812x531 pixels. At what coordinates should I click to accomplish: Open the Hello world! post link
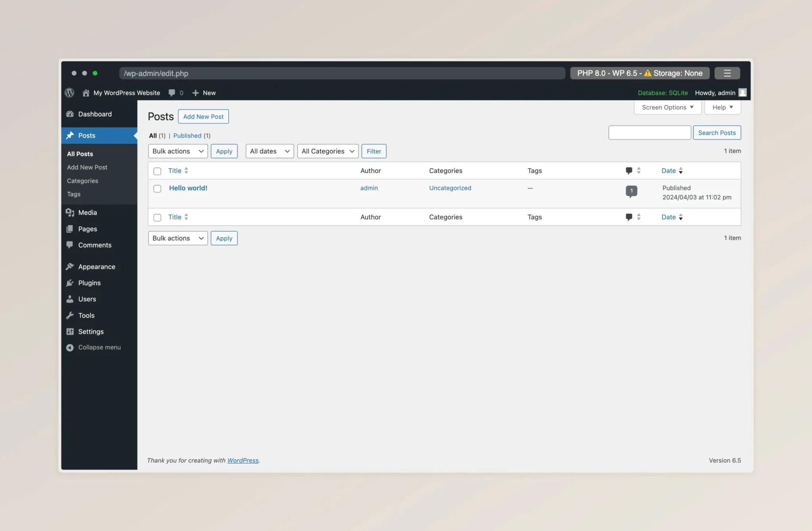pyautogui.click(x=188, y=188)
